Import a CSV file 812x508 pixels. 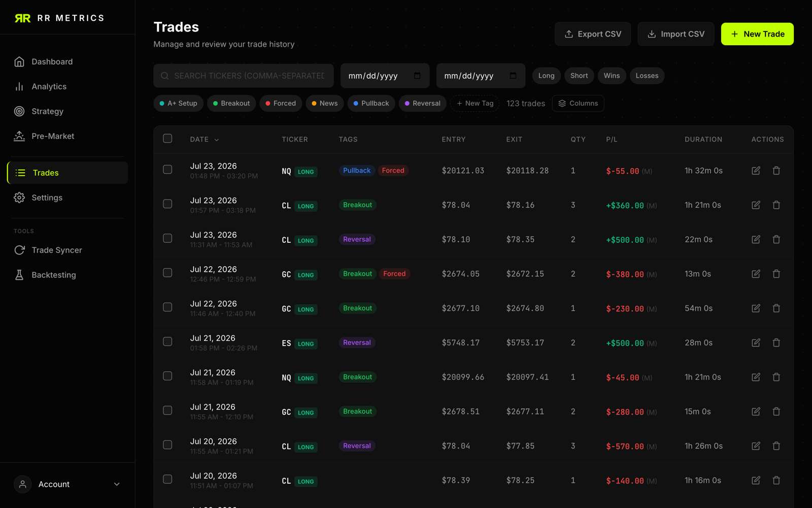[x=676, y=34]
